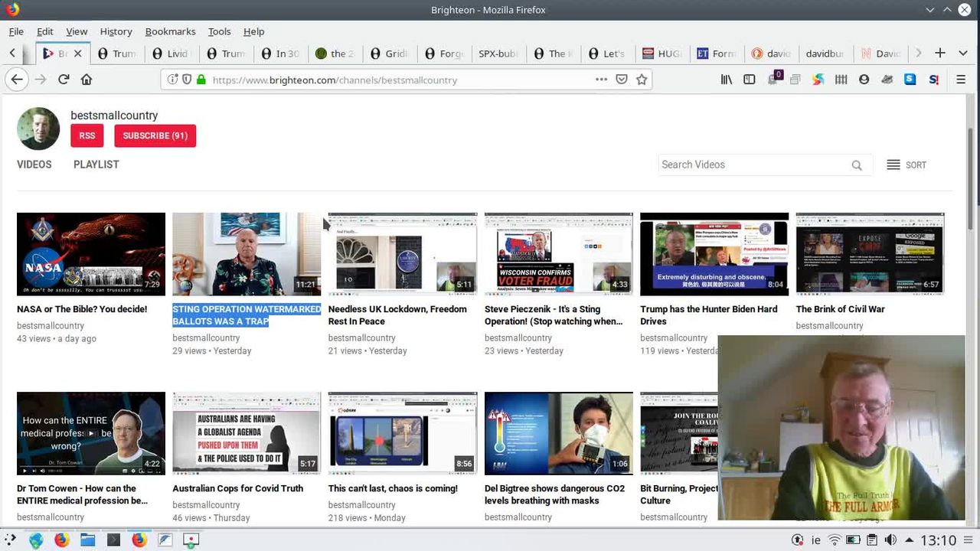Show hidden system tray icons

point(910,540)
